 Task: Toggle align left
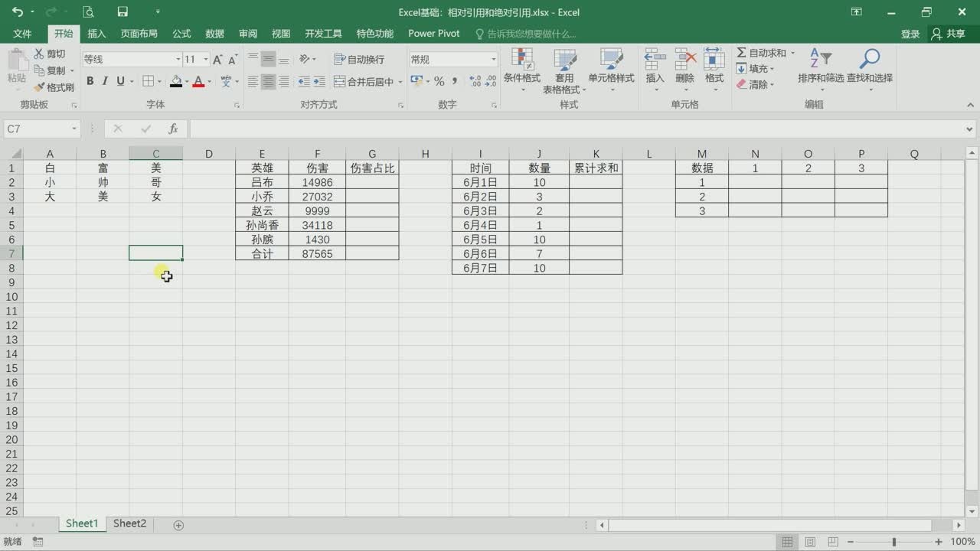click(x=253, y=81)
